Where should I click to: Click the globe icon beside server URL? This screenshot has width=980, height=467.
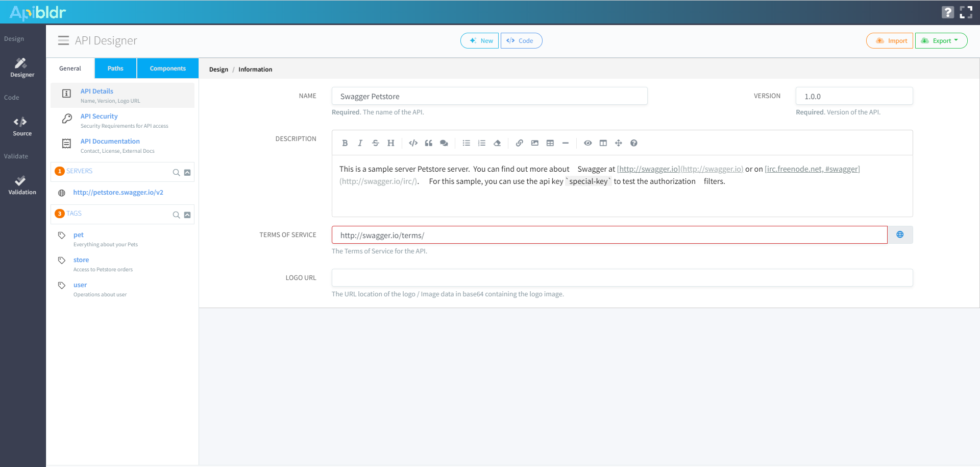click(62, 193)
